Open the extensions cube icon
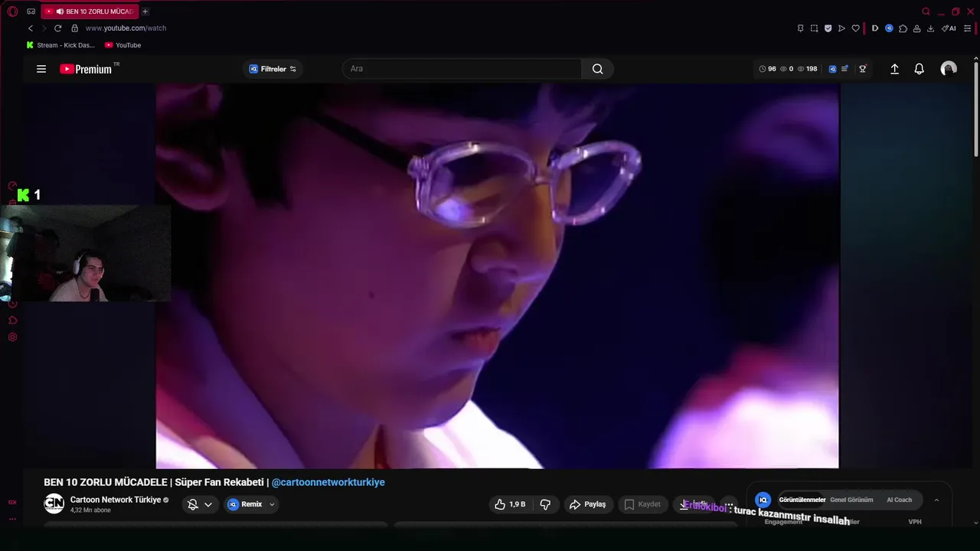The image size is (980, 551). coord(903,28)
